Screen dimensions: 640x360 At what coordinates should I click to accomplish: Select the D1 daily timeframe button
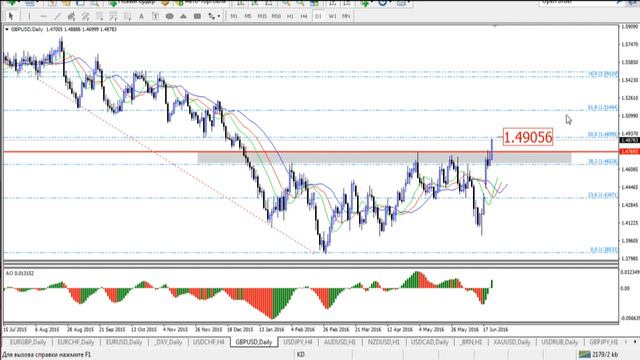[318, 16]
